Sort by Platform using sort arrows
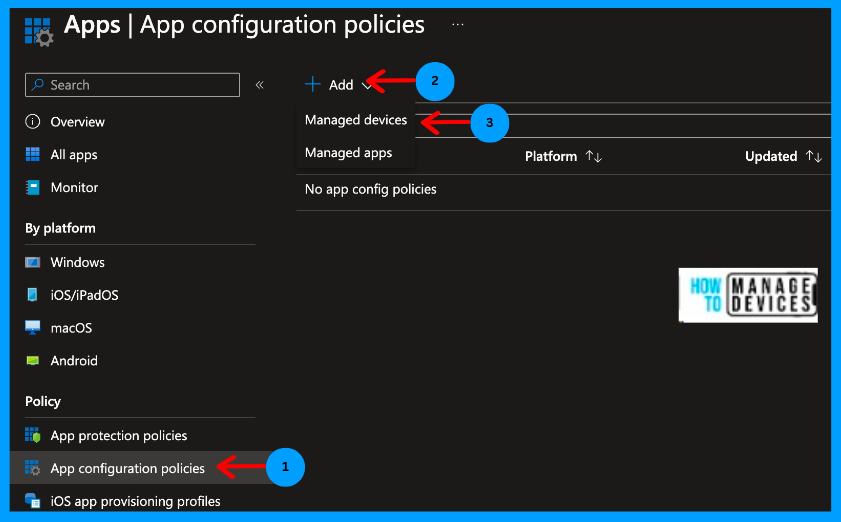This screenshot has height=522, width=841. click(594, 156)
